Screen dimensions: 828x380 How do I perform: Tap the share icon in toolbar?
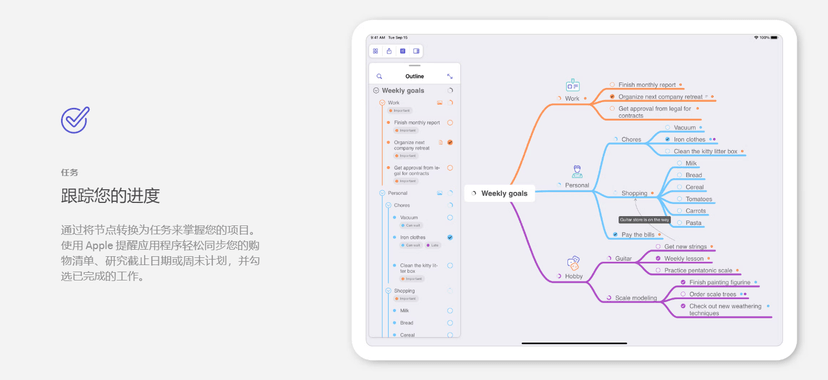389,51
